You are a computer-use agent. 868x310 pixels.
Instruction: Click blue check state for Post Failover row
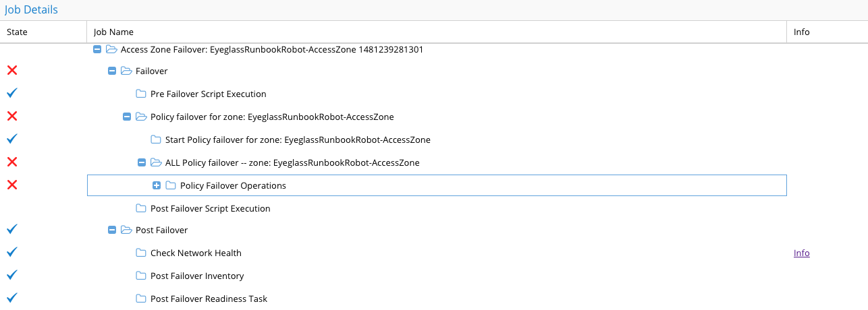[x=11, y=229]
